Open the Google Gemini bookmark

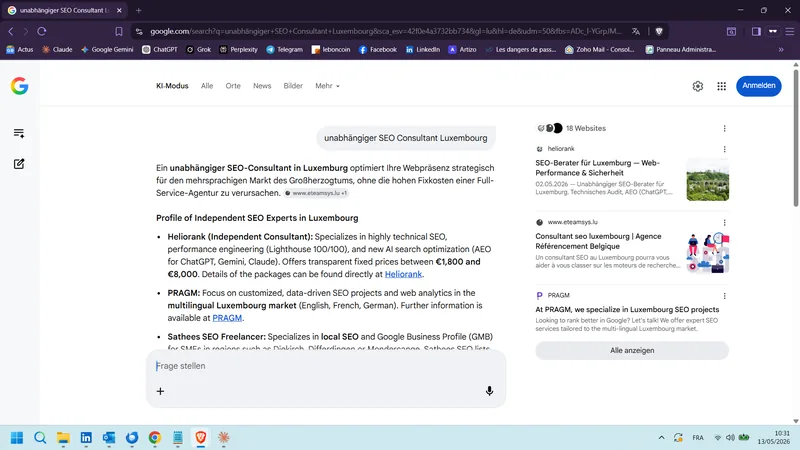(x=107, y=49)
